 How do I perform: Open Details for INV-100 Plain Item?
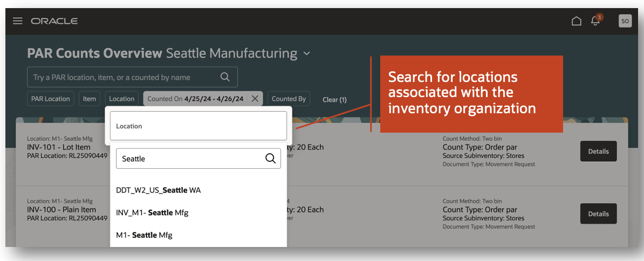coord(598,214)
